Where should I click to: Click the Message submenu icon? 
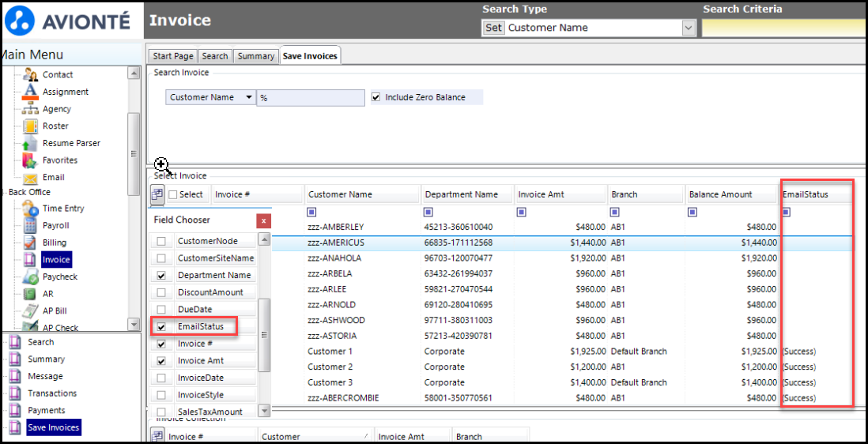[x=15, y=377]
